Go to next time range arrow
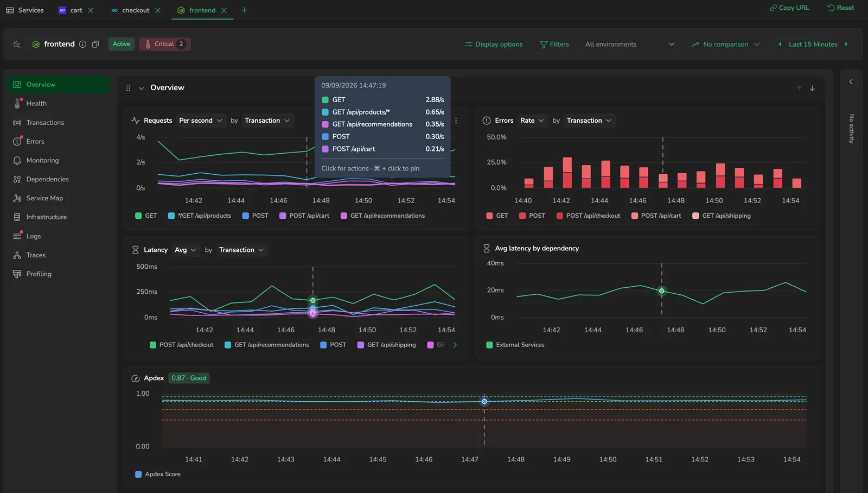Image resolution: width=868 pixels, height=493 pixels. click(x=846, y=45)
